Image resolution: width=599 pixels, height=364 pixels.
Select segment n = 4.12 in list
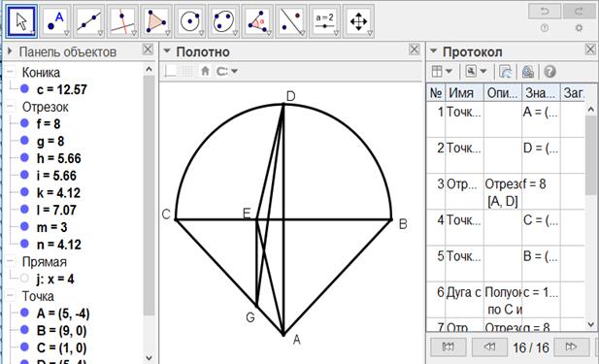(59, 245)
